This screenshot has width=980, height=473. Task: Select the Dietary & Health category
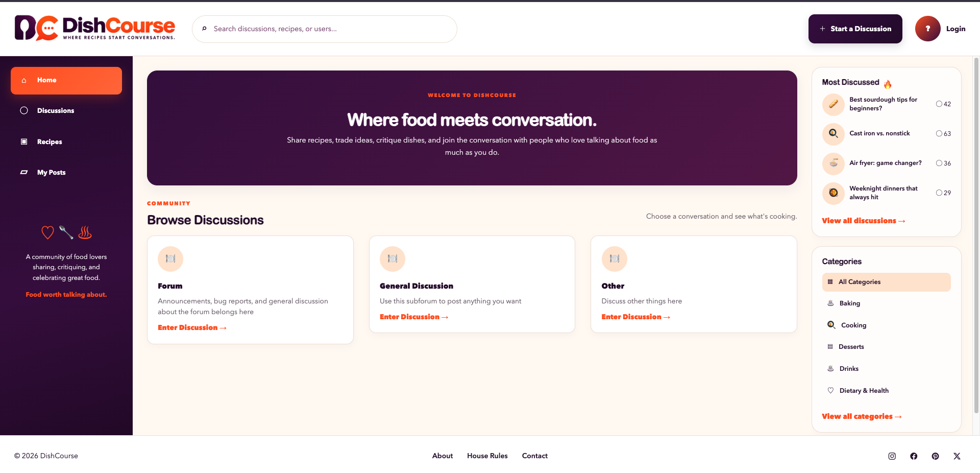point(886,391)
